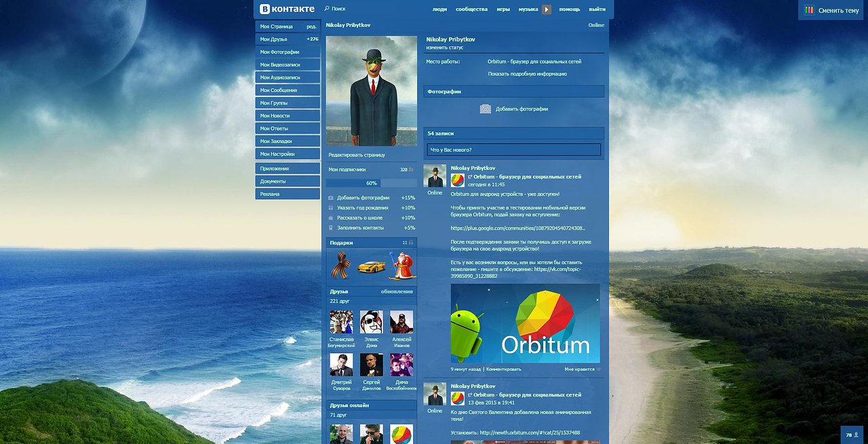Open музыка in the top menu

[x=528, y=9]
